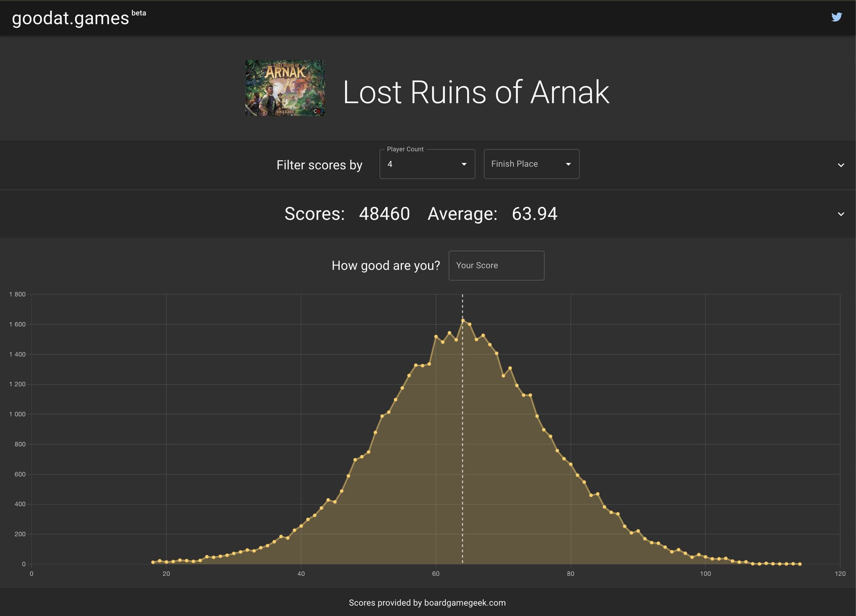The image size is (856, 616).
Task: Open the Finish Place dropdown
Action: click(x=531, y=164)
